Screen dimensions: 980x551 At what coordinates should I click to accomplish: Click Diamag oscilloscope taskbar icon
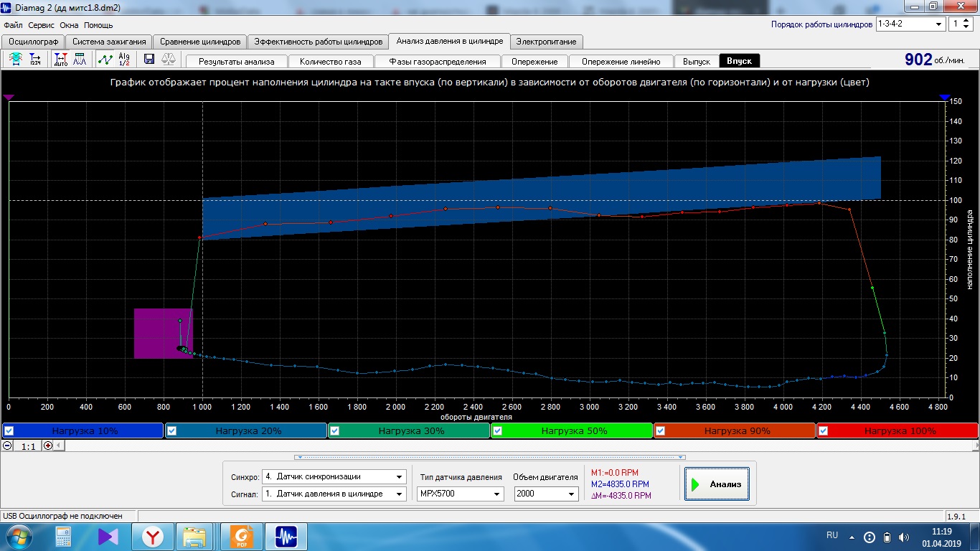tap(286, 537)
